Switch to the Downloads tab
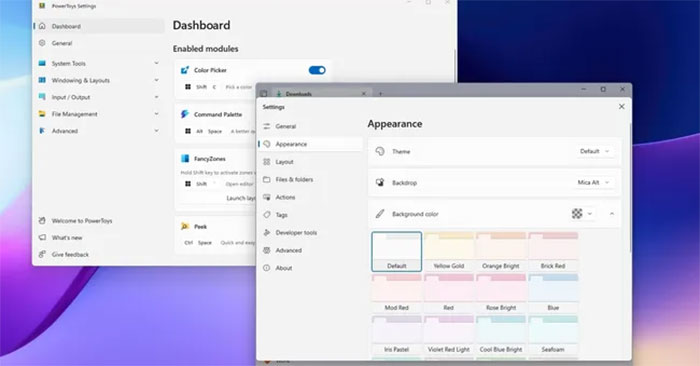 [320, 93]
